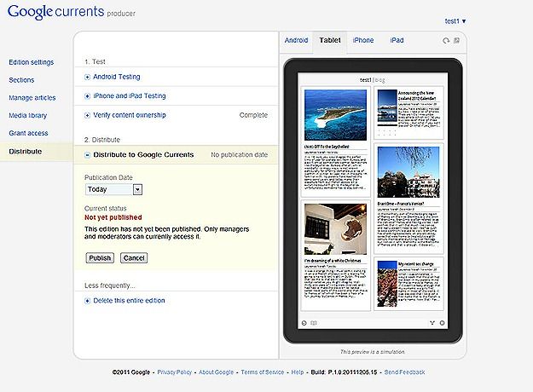Click the pop-out preview icon beside refresh

tap(456, 40)
